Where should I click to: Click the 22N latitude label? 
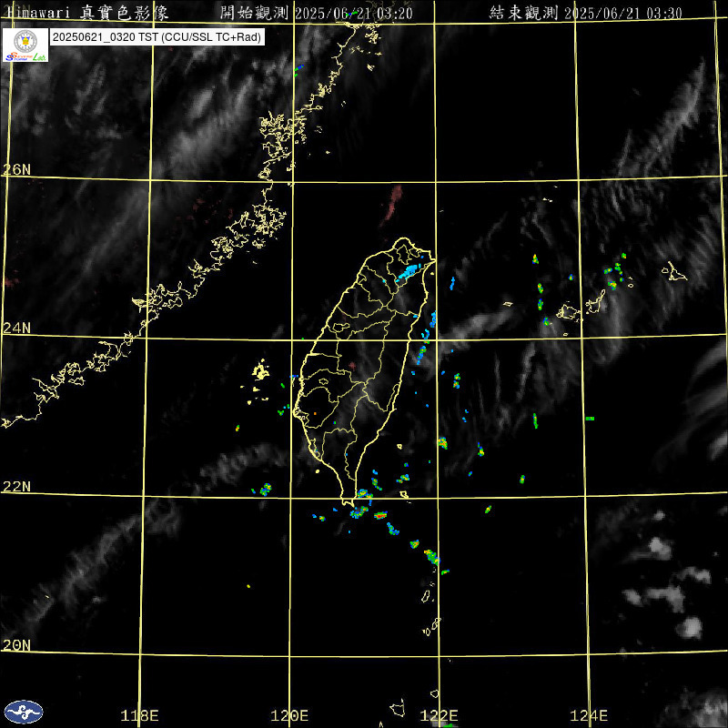click(16, 487)
